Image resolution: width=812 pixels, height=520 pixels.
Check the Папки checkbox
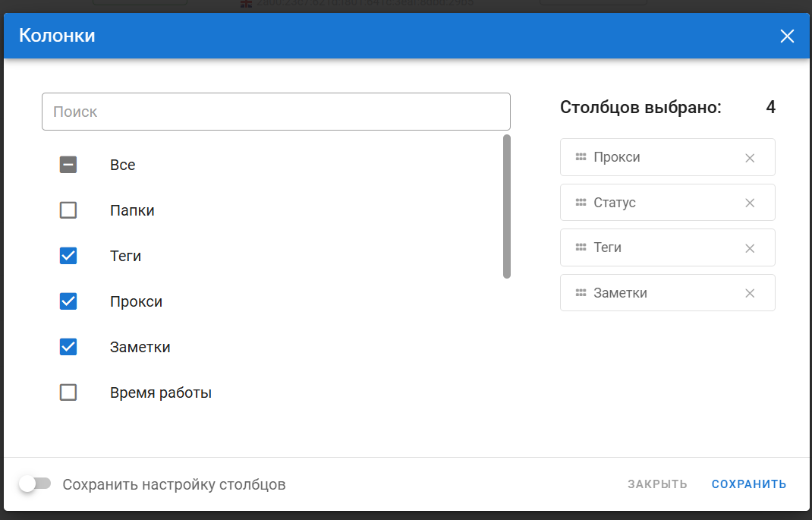point(68,210)
